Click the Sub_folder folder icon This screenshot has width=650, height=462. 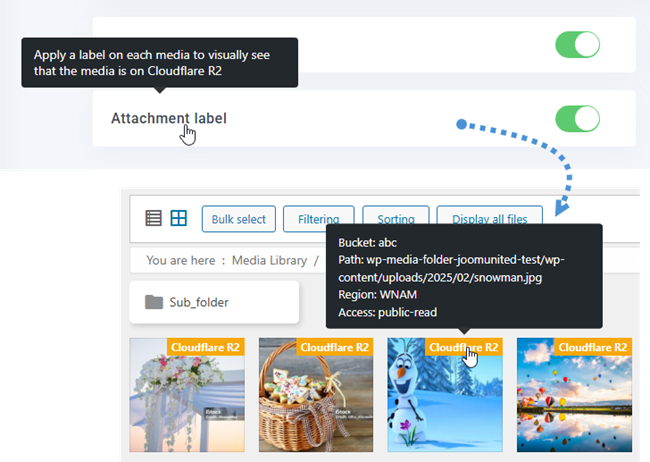154,302
